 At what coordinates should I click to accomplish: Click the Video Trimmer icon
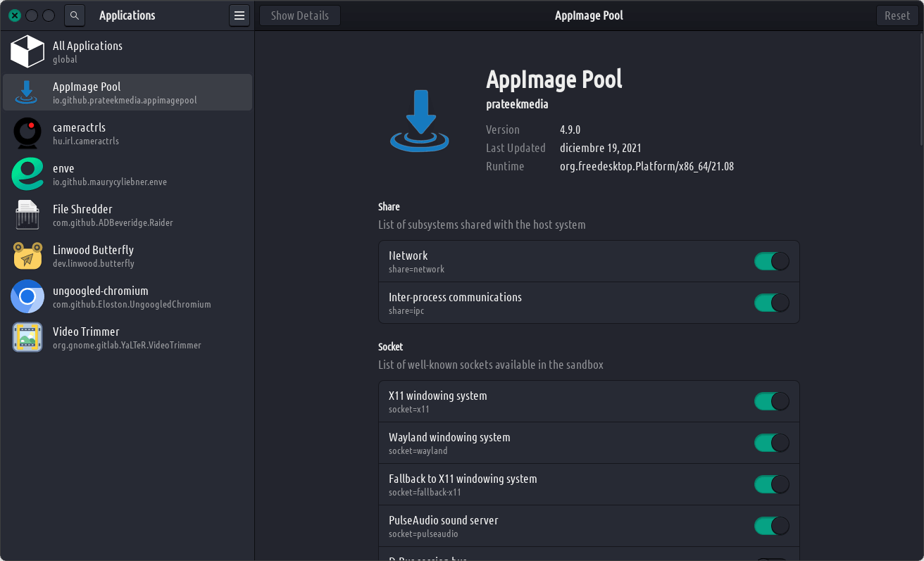coord(27,338)
